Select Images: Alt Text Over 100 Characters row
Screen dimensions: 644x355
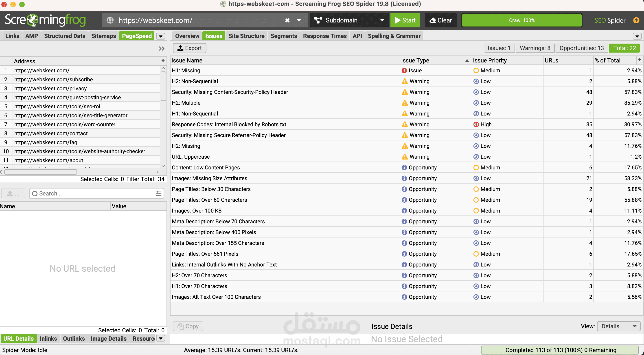pyautogui.click(x=407, y=297)
